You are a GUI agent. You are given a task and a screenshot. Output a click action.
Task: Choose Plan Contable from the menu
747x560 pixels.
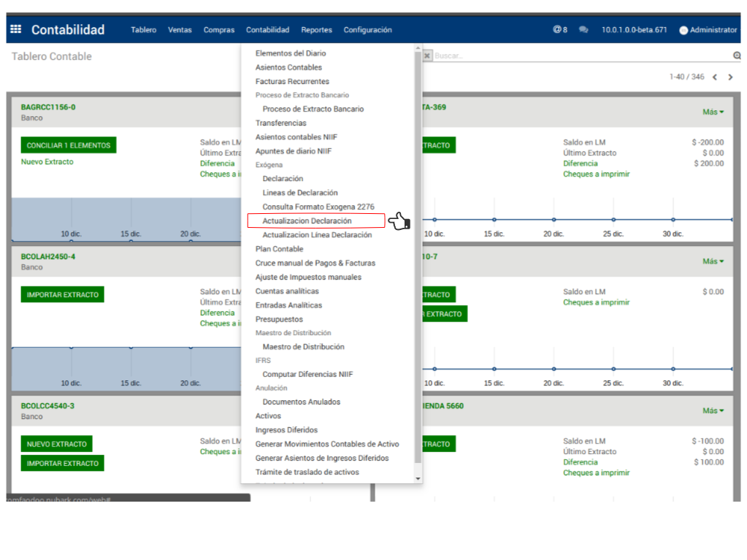pyautogui.click(x=279, y=249)
